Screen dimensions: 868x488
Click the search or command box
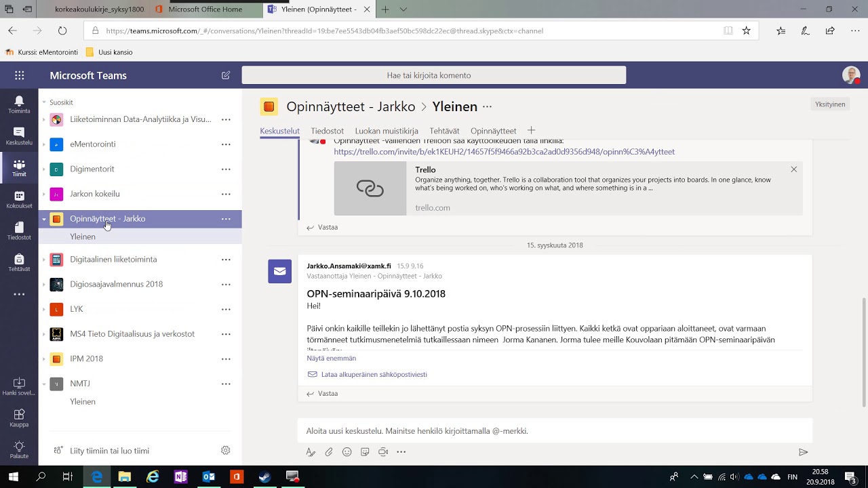point(434,75)
